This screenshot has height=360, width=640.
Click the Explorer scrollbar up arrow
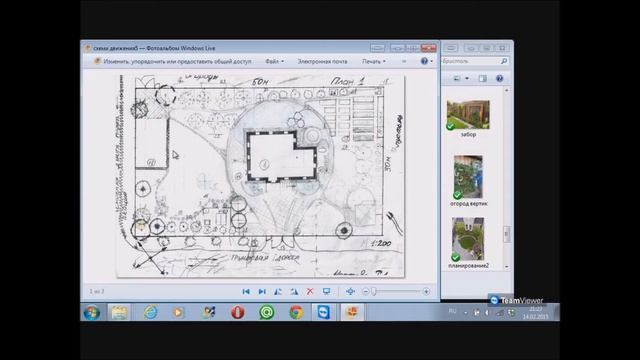pos(507,90)
